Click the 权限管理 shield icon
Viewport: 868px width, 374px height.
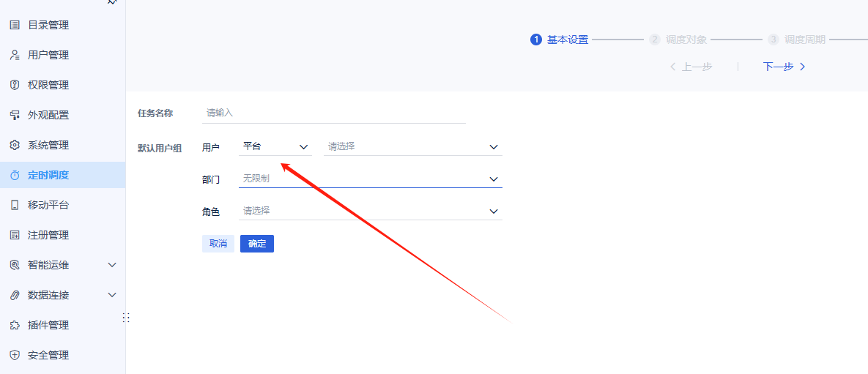15,85
